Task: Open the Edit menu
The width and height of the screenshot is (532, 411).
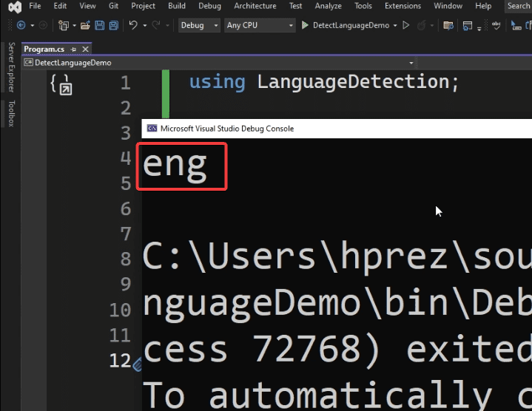Action: (x=60, y=6)
